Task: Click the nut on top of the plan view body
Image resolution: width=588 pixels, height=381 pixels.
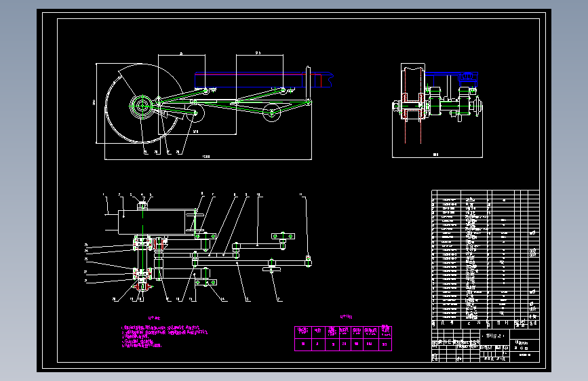Action: pyautogui.click(x=142, y=205)
